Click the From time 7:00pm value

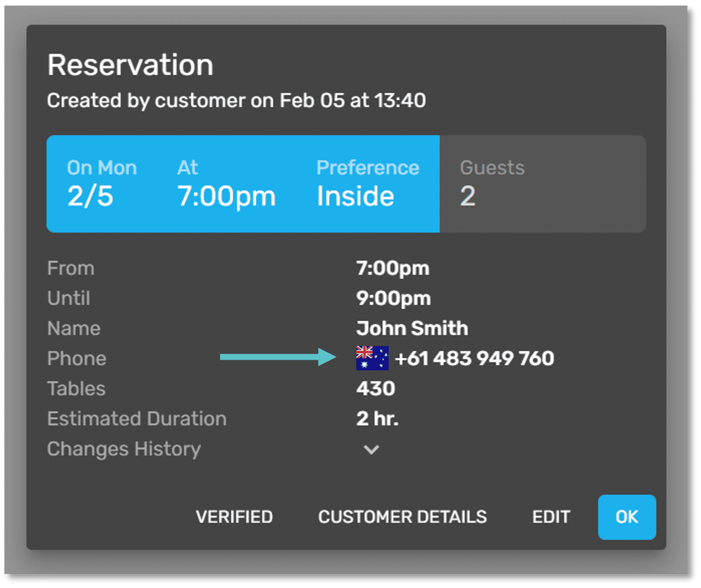(x=392, y=268)
